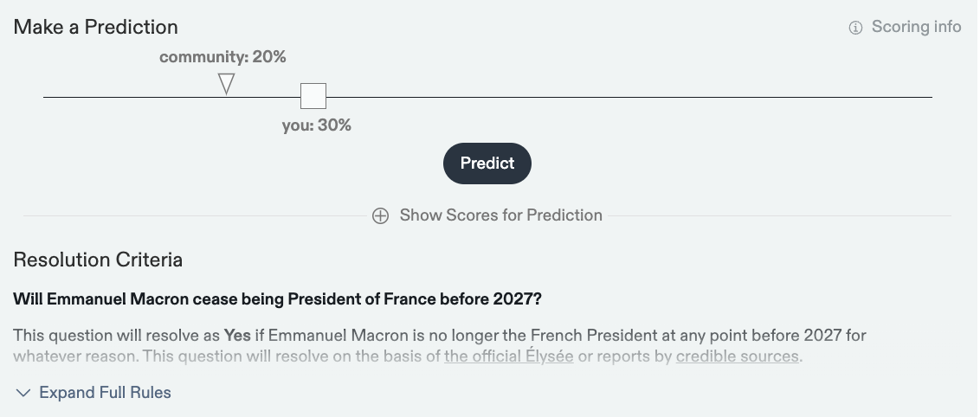
Task: Click the Make a Prediction heading
Action: pyautogui.click(x=96, y=27)
